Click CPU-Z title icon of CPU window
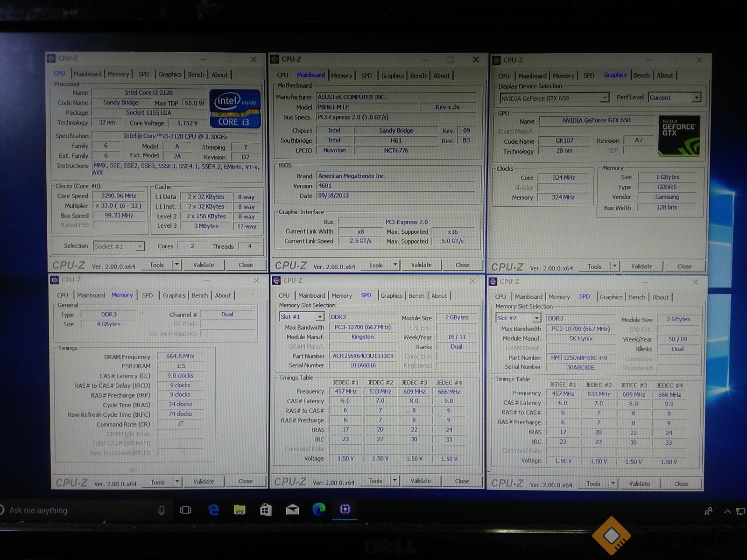 pyautogui.click(x=51, y=58)
